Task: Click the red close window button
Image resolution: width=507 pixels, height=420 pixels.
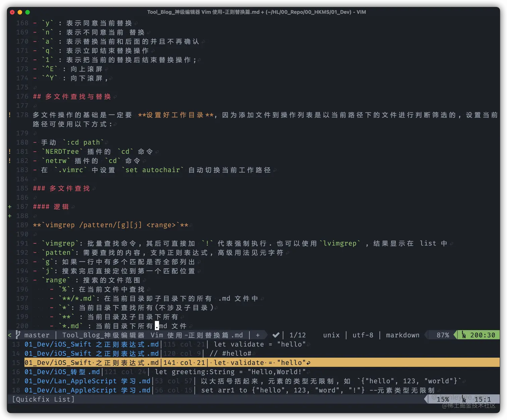Action: tap(12, 12)
